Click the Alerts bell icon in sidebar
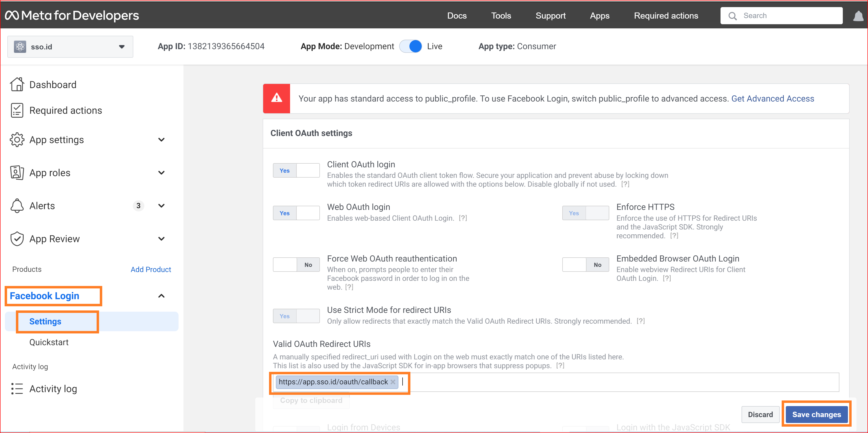Screen dimensions: 868x433 click(17, 205)
